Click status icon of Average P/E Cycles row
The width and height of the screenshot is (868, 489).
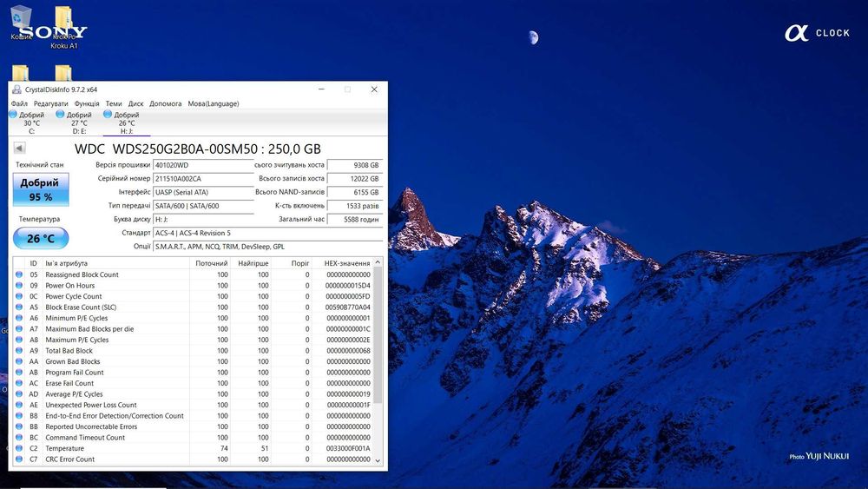click(19, 393)
